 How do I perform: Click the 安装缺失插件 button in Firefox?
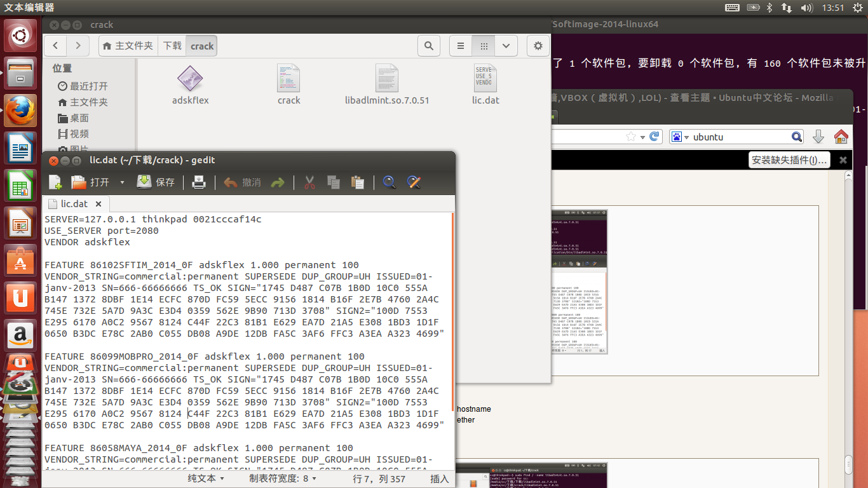[x=790, y=160]
